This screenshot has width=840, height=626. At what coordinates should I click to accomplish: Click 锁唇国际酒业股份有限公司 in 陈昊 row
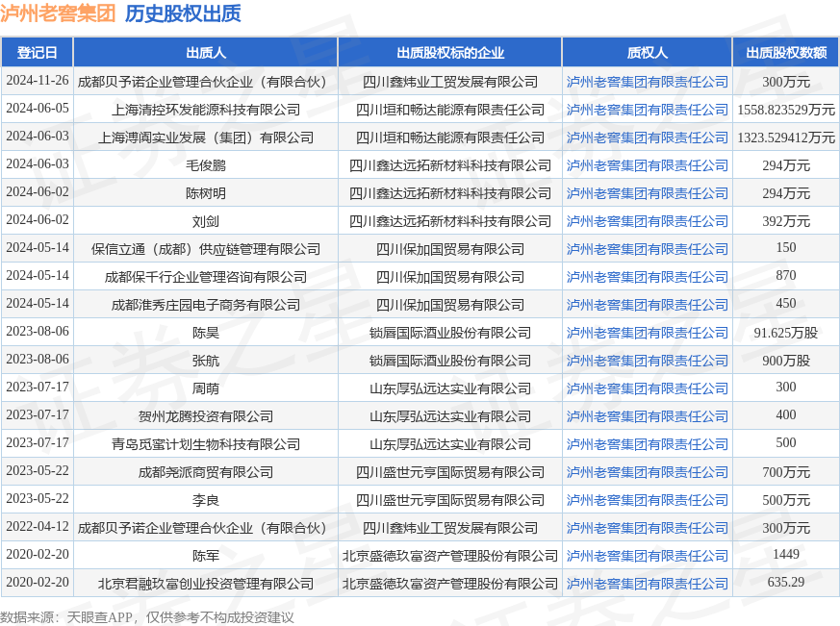pos(450,333)
